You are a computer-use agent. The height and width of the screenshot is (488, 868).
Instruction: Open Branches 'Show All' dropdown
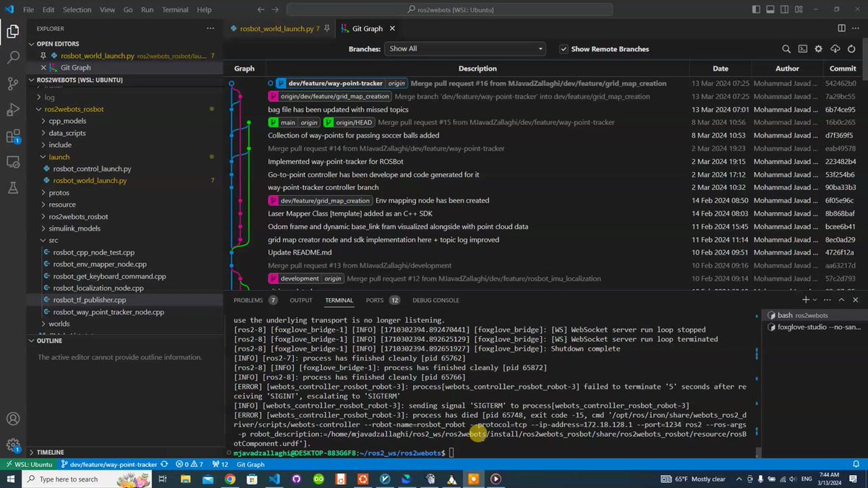pos(465,49)
